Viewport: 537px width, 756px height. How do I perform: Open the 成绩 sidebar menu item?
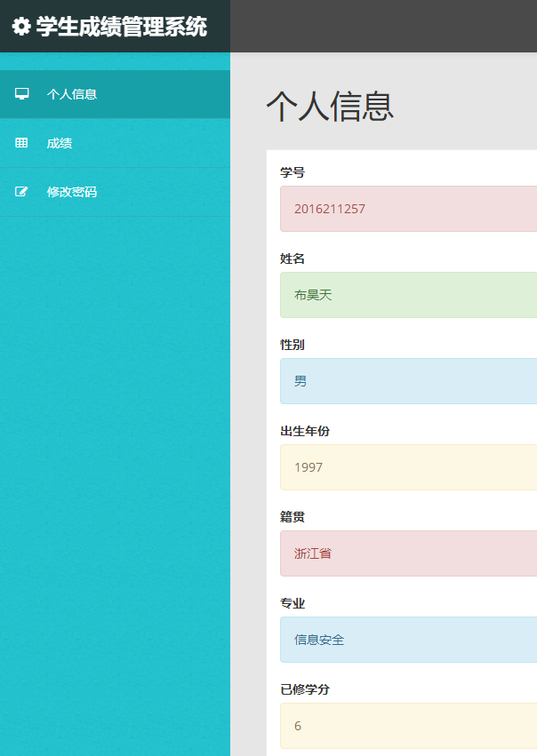[115, 143]
